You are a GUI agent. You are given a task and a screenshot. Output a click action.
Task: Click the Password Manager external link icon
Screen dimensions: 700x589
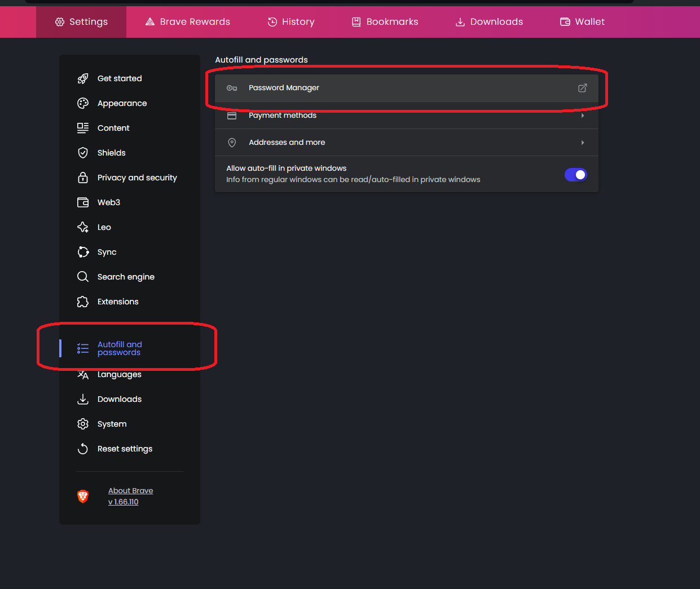583,88
